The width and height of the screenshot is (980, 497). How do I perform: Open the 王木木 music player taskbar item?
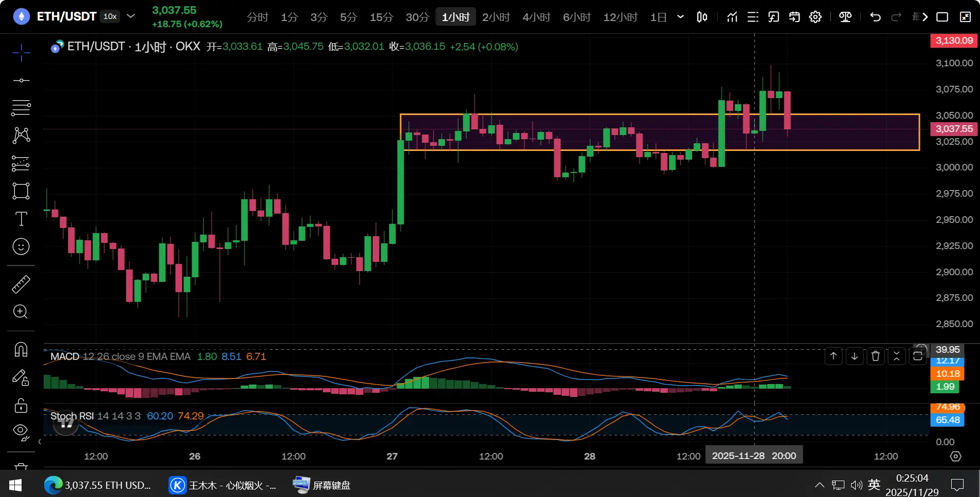[x=223, y=485]
